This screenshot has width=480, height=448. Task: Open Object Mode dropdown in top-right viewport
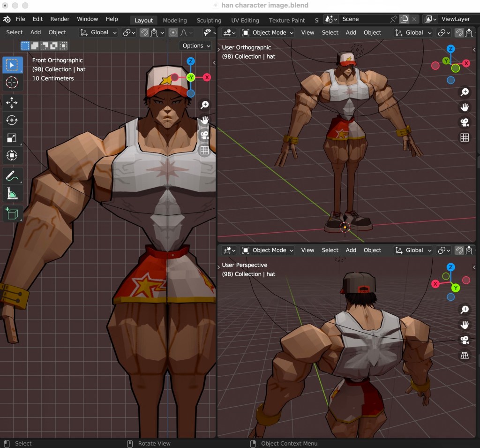268,32
